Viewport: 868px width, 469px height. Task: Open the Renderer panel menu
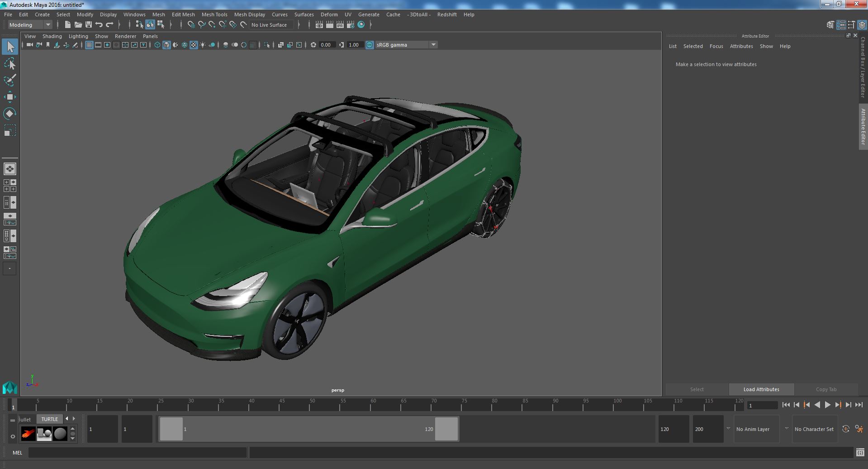125,36
